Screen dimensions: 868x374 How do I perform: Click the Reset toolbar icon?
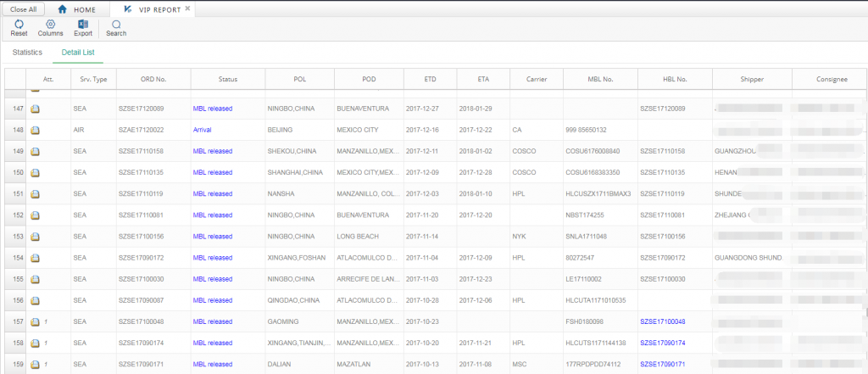19,25
